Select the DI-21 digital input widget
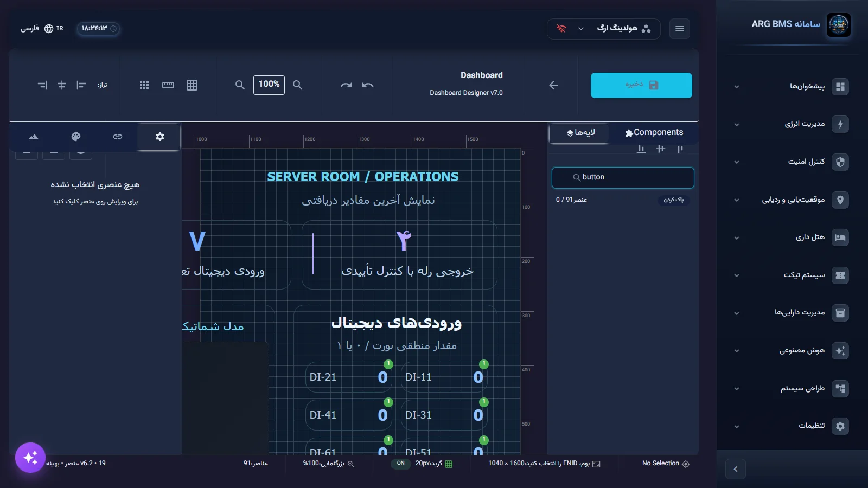Screen dimensions: 868x488 click(349, 377)
